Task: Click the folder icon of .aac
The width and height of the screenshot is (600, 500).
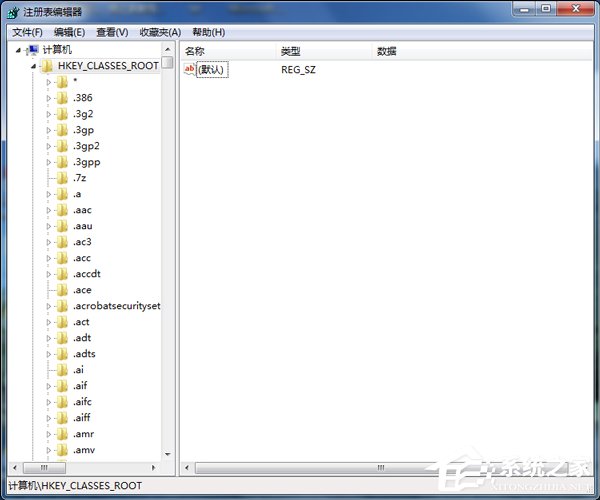Action: coord(62,210)
